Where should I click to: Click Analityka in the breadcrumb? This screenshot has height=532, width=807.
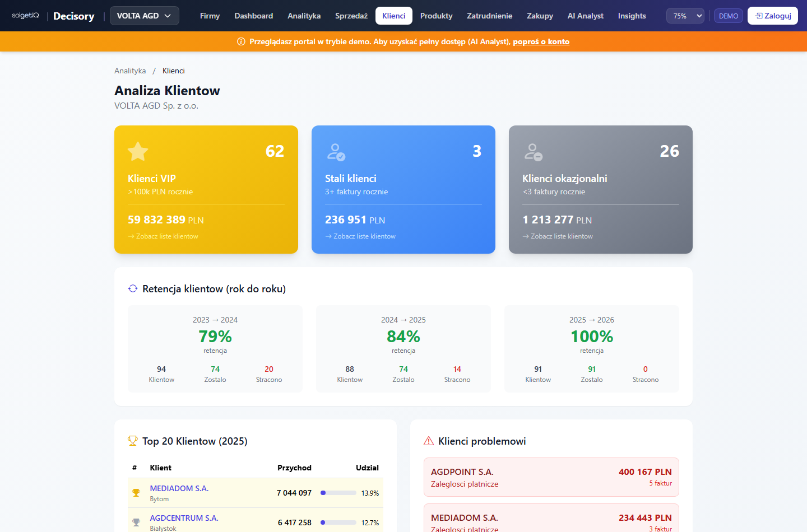click(x=130, y=71)
